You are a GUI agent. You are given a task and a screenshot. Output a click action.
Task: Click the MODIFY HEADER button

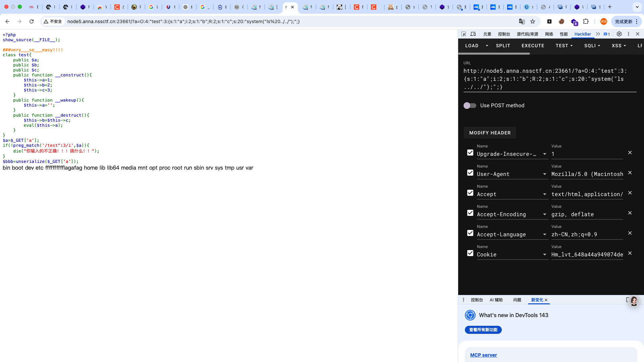coord(490,133)
